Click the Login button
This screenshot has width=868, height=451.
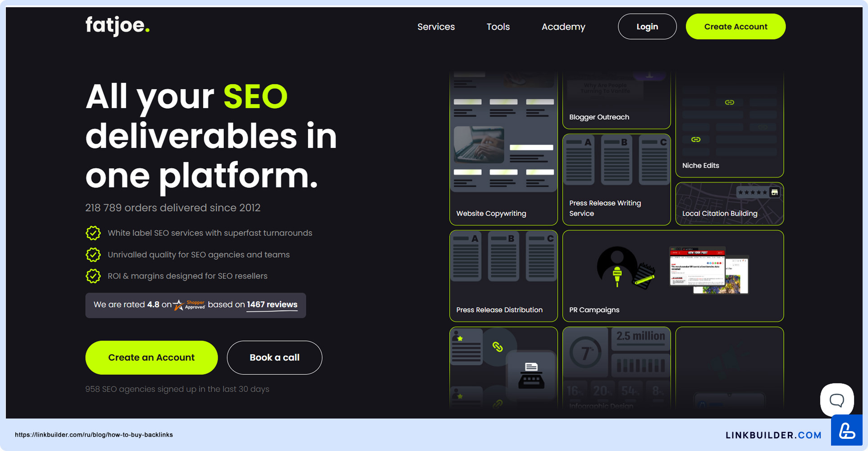(x=647, y=27)
